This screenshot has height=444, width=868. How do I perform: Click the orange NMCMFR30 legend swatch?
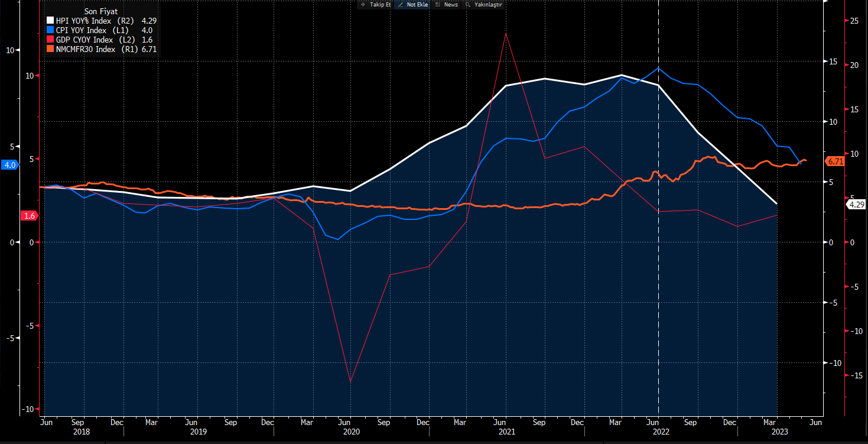50,49
